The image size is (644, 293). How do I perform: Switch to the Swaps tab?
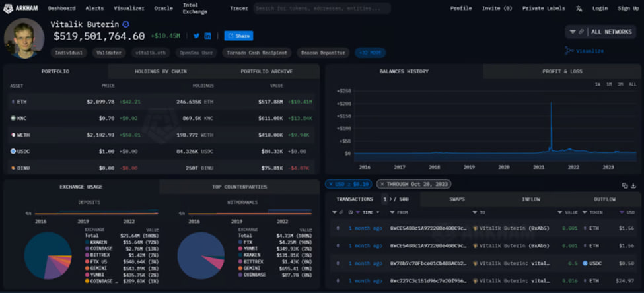coord(456,199)
